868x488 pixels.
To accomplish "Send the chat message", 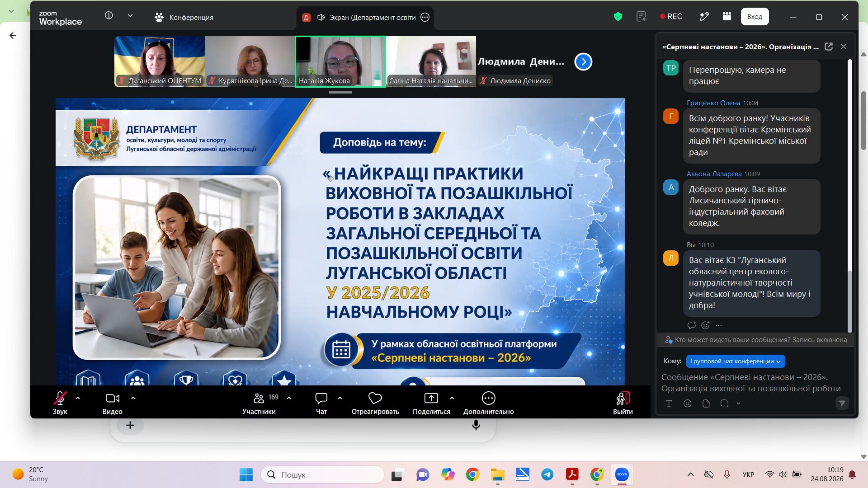I will (842, 403).
